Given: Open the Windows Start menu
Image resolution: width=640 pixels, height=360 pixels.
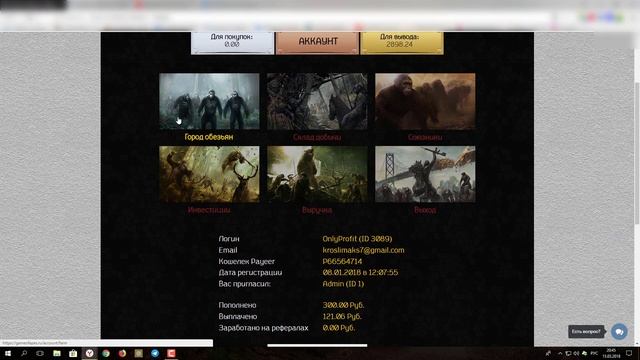Looking at the screenshot, I should 7,353.
